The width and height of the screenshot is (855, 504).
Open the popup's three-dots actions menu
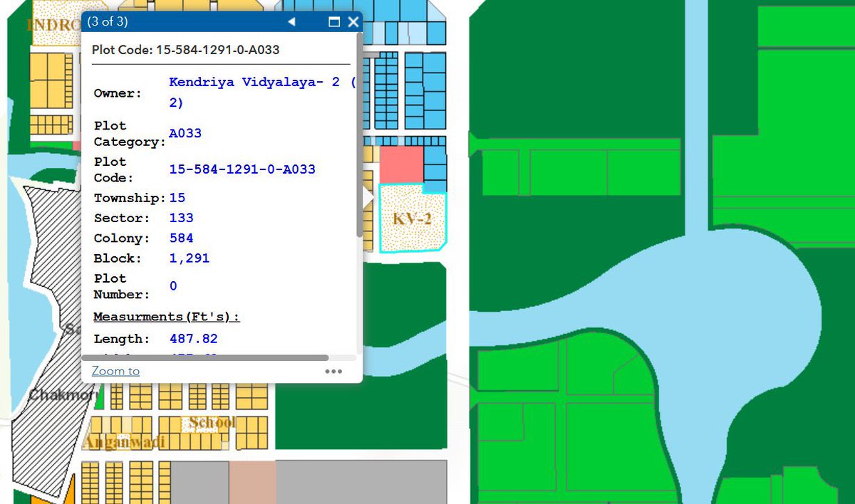333,371
